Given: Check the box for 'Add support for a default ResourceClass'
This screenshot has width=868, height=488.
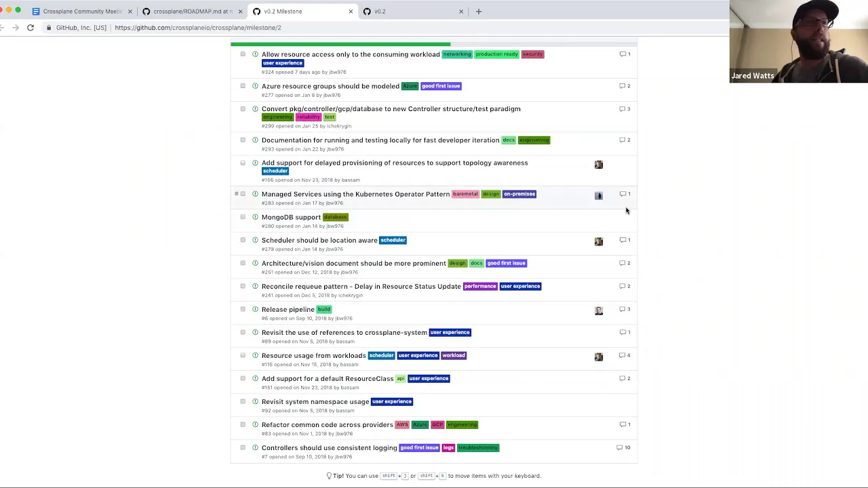Looking at the screenshot, I should pos(243,378).
